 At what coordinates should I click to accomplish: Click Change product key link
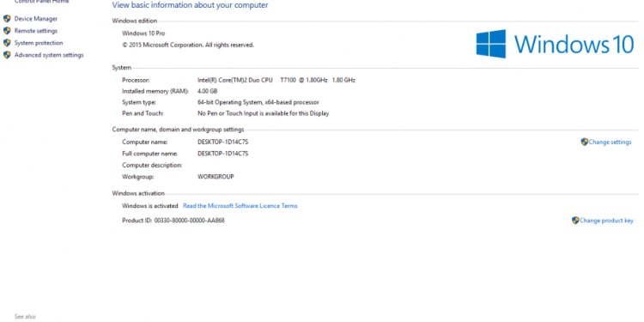pyautogui.click(x=606, y=221)
